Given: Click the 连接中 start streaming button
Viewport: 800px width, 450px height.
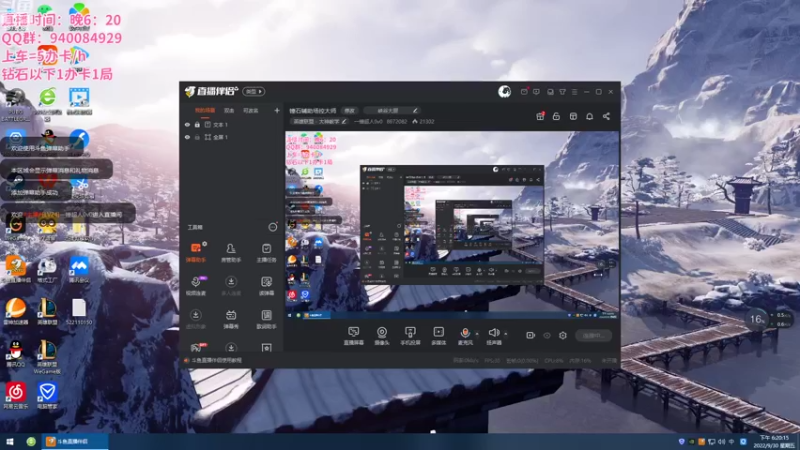Looking at the screenshot, I should (593, 335).
